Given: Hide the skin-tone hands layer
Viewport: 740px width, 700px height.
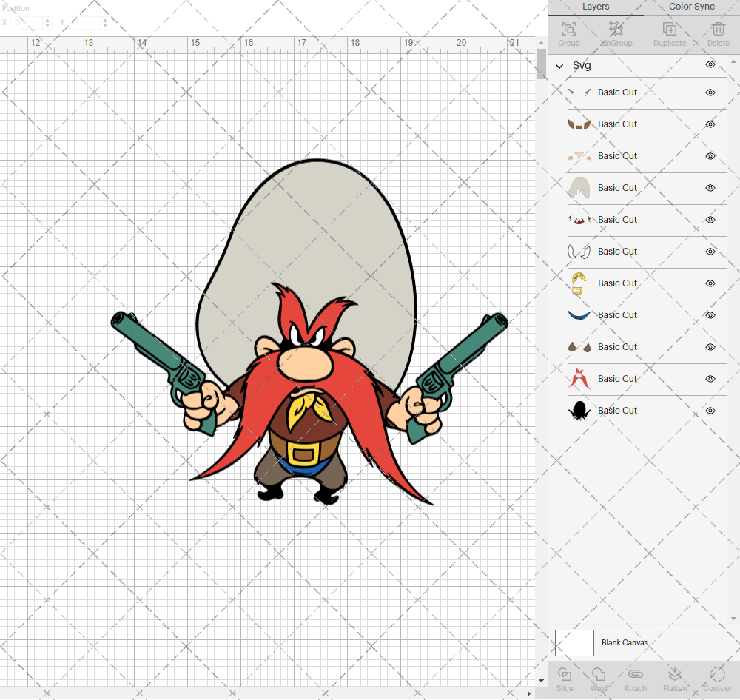Looking at the screenshot, I should point(710,156).
